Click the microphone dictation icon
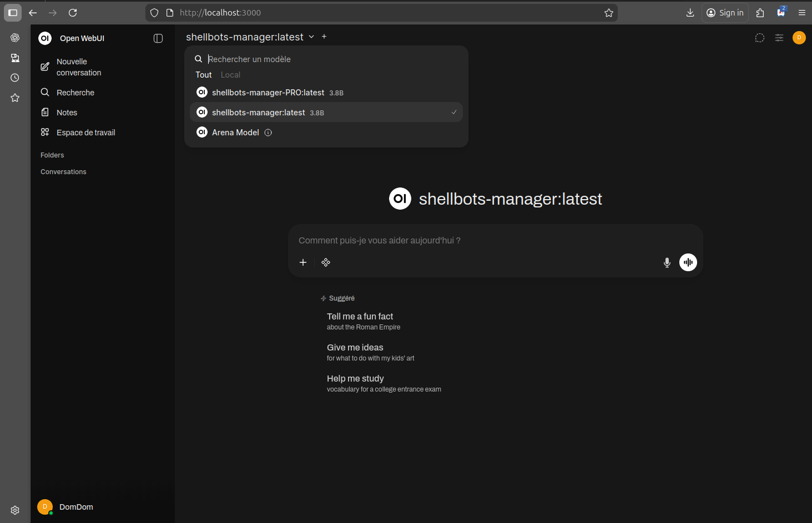Viewport: 812px width, 523px height. point(667,262)
